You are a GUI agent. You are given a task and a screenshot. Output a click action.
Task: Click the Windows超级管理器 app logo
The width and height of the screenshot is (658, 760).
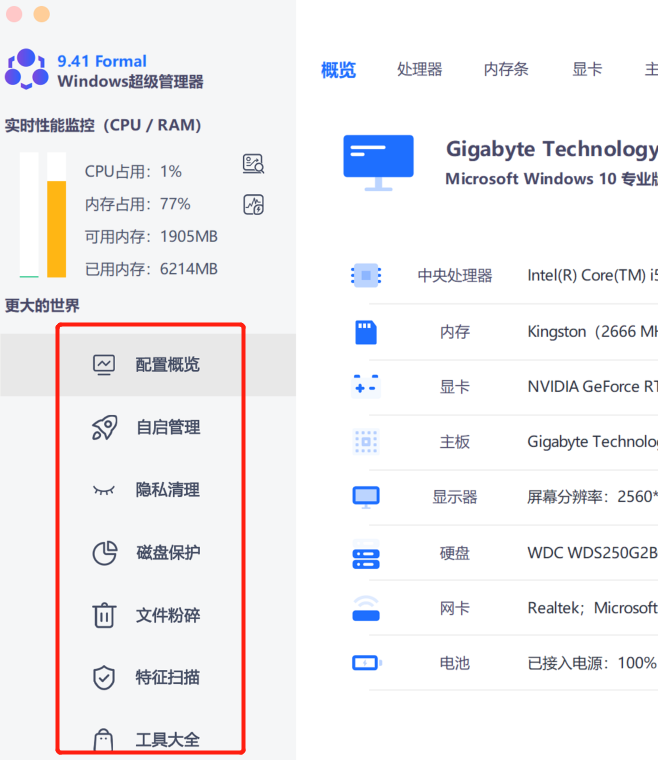(26, 70)
